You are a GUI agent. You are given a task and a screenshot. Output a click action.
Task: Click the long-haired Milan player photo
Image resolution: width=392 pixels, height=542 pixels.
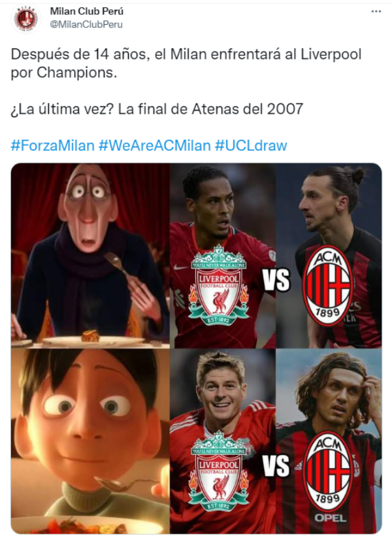(329, 441)
